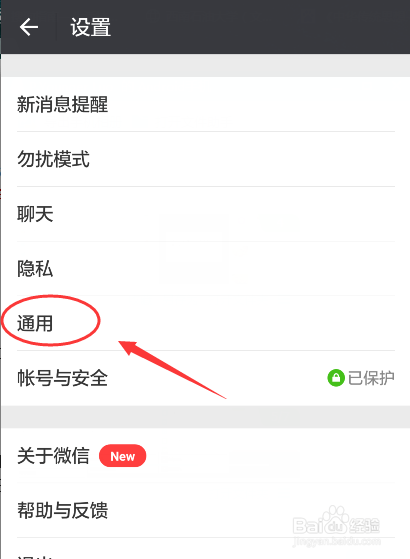The image size is (410, 559).
Task: Open 勿扰模式 settings
Action: pos(205,159)
